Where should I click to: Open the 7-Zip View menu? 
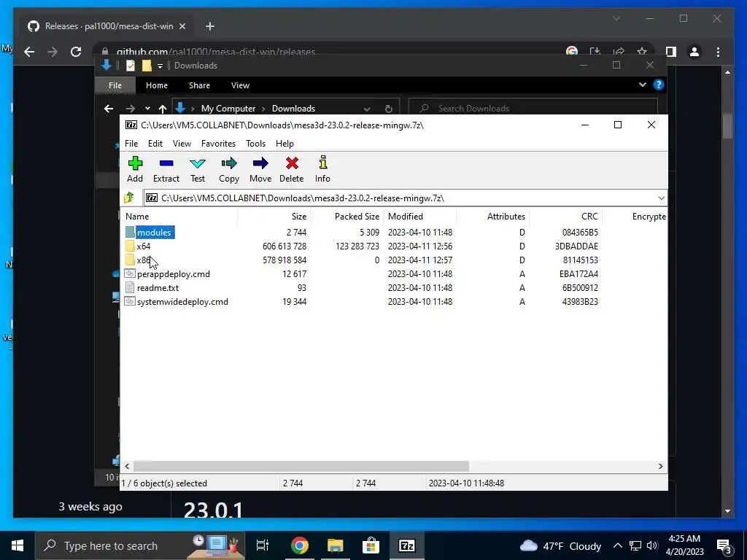tap(182, 144)
